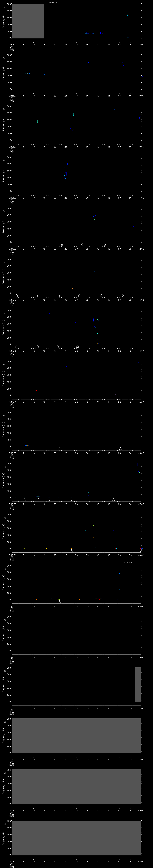Screen dimensions: 153x868
Task: Click the 10:53:00 start time label
Action: point(12,861)
